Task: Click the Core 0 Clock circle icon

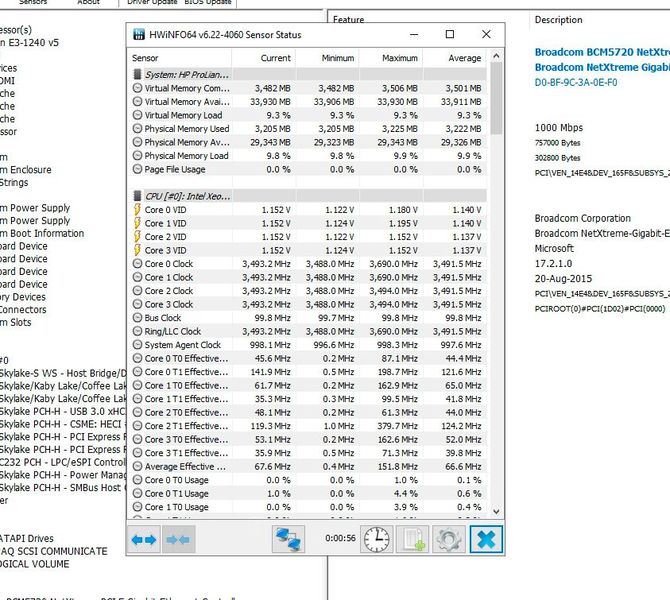Action: pyautogui.click(x=137, y=264)
